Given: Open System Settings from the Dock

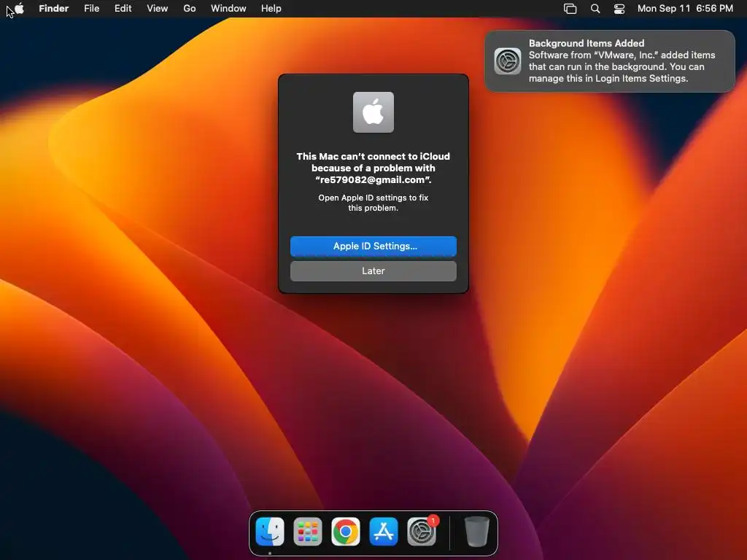Looking at the screenshot, I should [x=422, y=532].
